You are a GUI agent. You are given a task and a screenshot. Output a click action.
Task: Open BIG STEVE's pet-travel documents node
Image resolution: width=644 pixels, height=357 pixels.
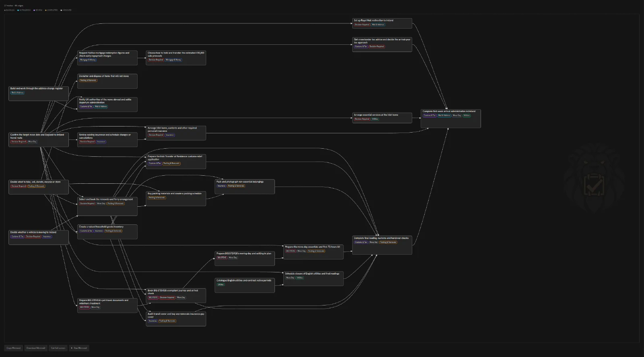pyautogui.click(x=107, y=305)
